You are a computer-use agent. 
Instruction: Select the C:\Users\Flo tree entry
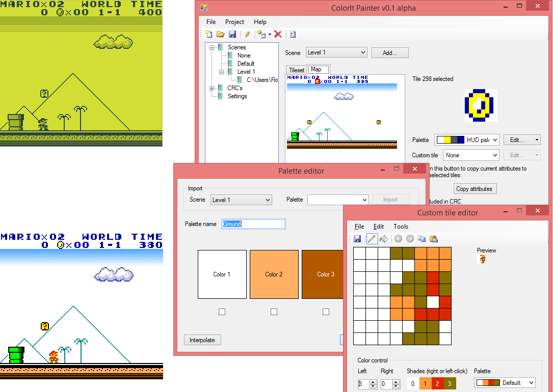[262, 80]
